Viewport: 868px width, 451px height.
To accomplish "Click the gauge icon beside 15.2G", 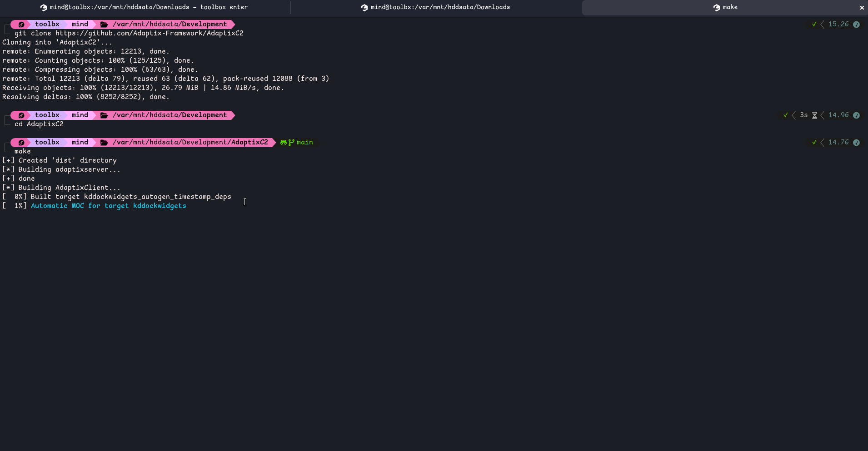I will [856, 25].
